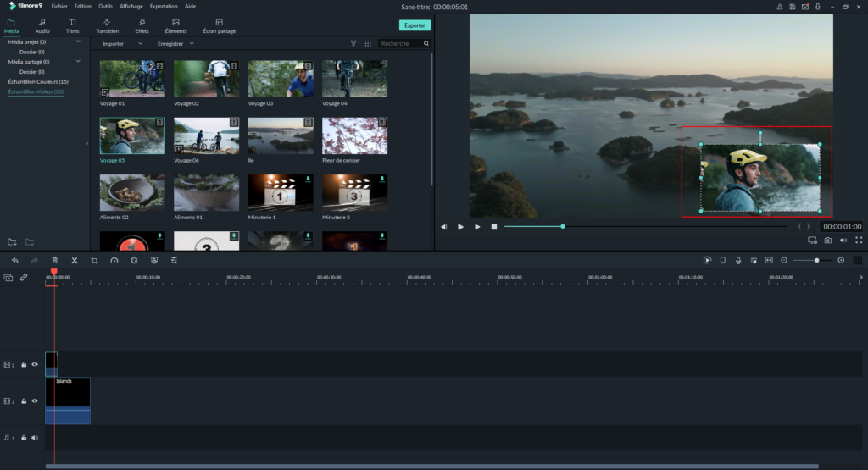Open the Fichier menu
Viewport: 868px width, 470px height.
tap(59, 7)
